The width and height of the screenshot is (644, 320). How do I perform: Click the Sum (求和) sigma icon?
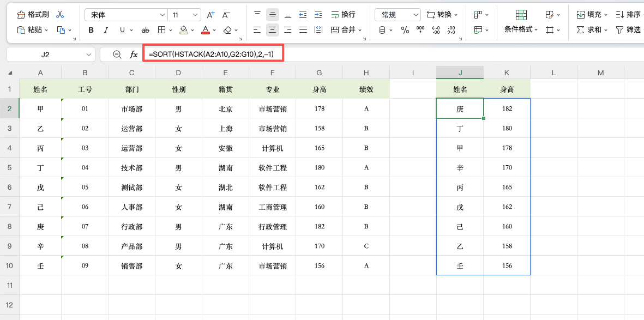coord(581,30)
